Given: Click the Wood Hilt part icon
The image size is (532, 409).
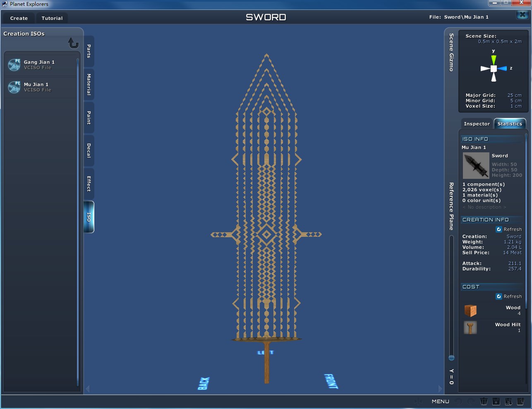Looking at the screenshot, I should (x=470, y=327).
